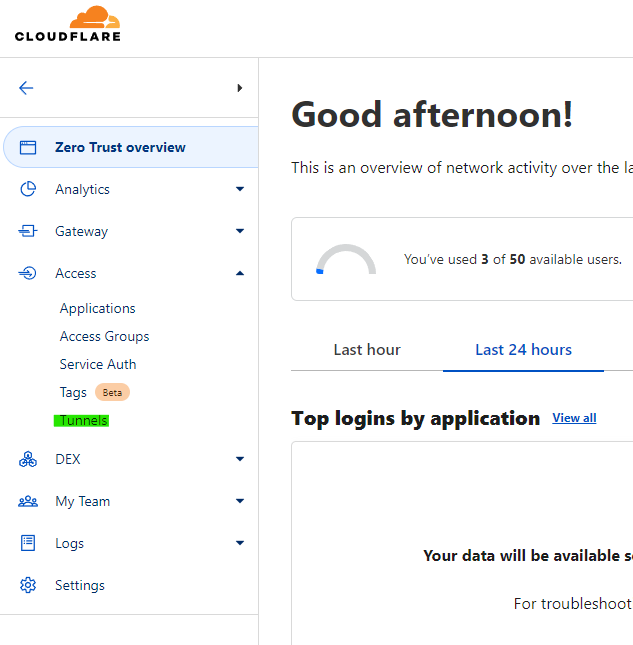Click the DEX icon
Screen dimensions: 633x645
click(x=28, y=459)
